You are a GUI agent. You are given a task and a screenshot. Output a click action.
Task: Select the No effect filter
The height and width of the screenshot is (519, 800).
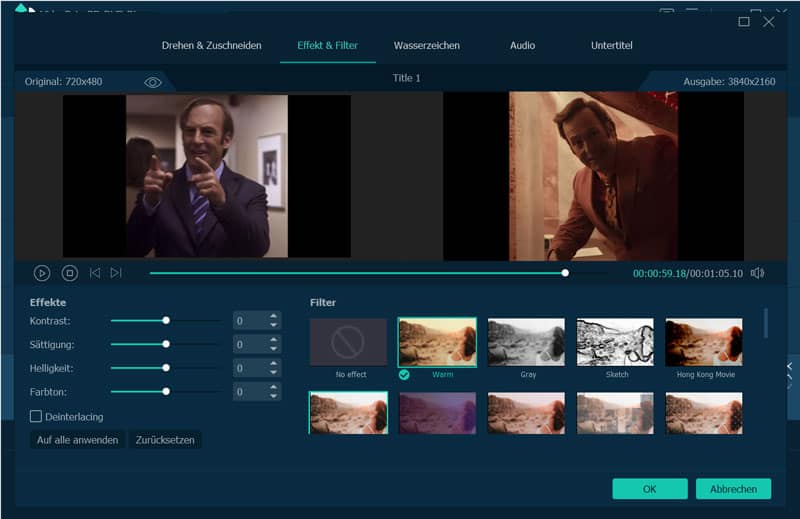tap(348, 342)
